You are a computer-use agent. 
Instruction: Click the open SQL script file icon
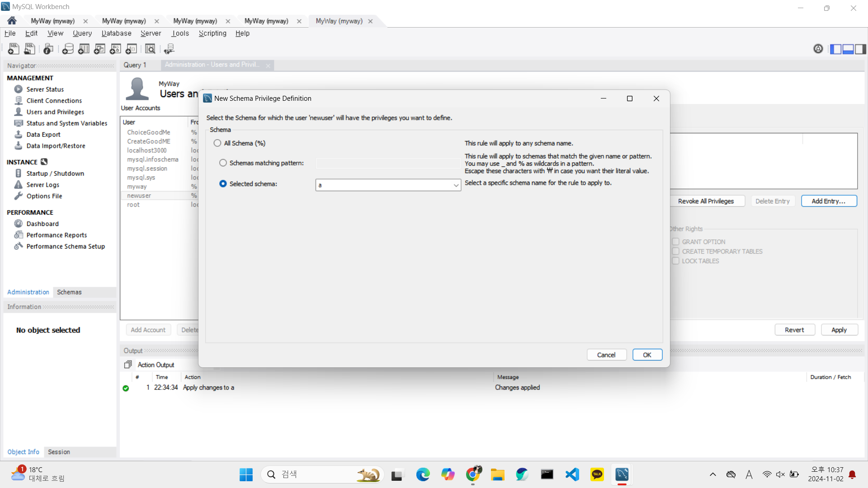pos(29,49)
